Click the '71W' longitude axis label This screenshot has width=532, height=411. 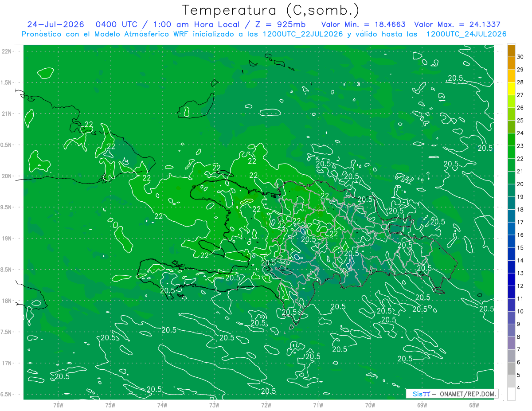pyautogui.click(x=318, y=404)
